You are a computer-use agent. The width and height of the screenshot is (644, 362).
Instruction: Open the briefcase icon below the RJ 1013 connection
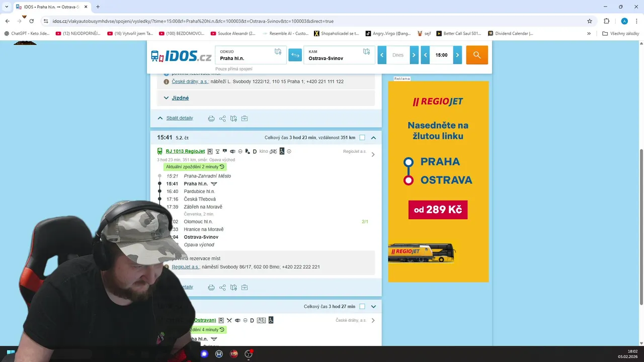pos(245,288)
